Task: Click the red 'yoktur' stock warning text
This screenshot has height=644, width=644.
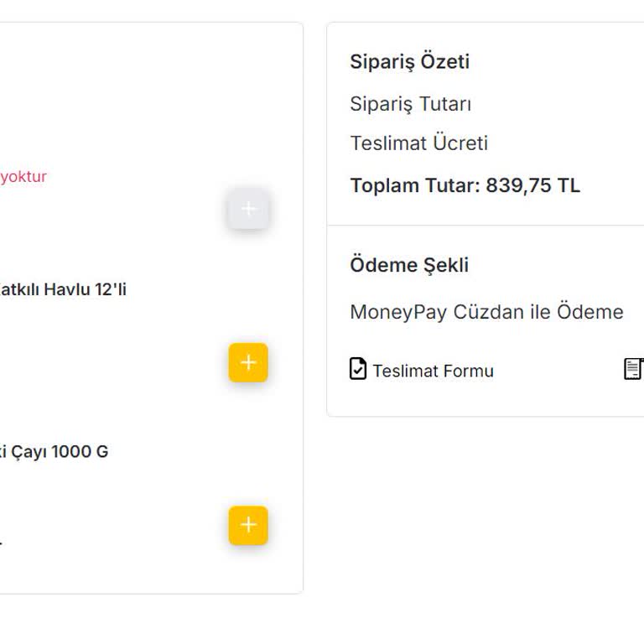Action: coord(23,177)
